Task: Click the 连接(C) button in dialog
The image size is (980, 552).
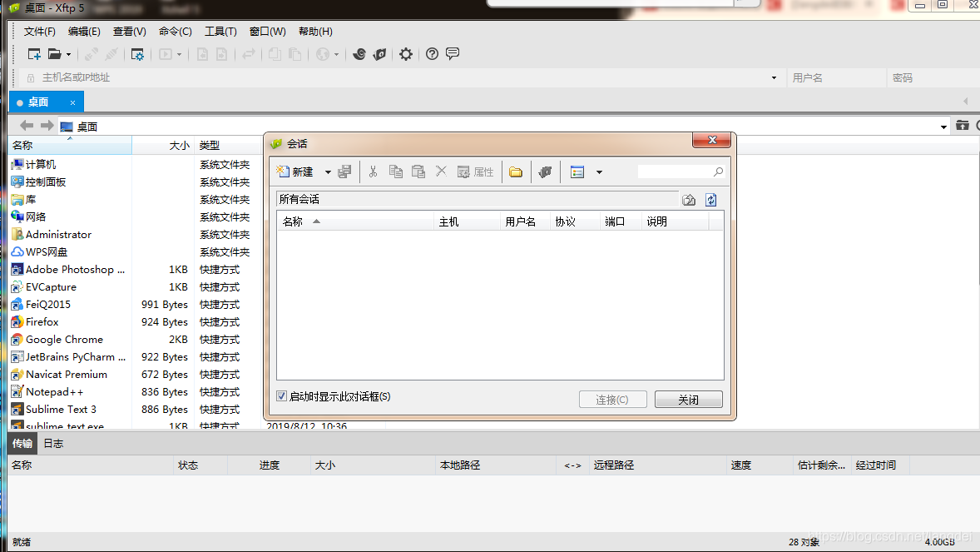Action: [x=612, y=400]
